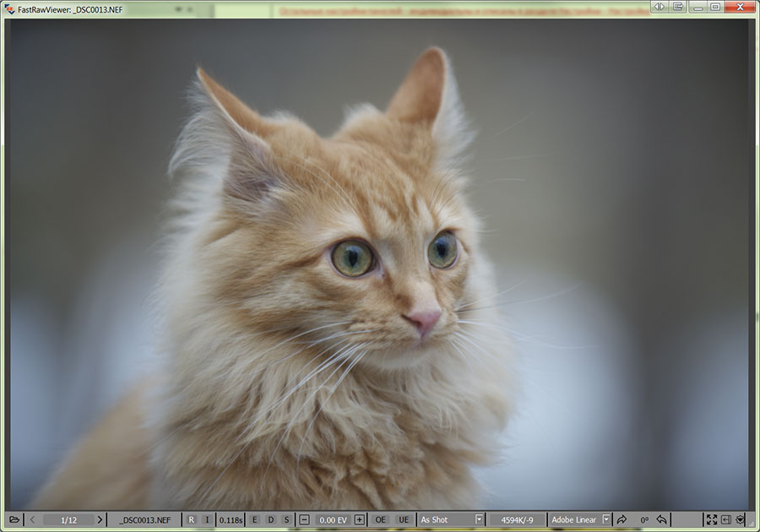The width and height of the screenshot is (760, 532).
Task: Decrease exposure with the minus button
Action: [305, 519]
